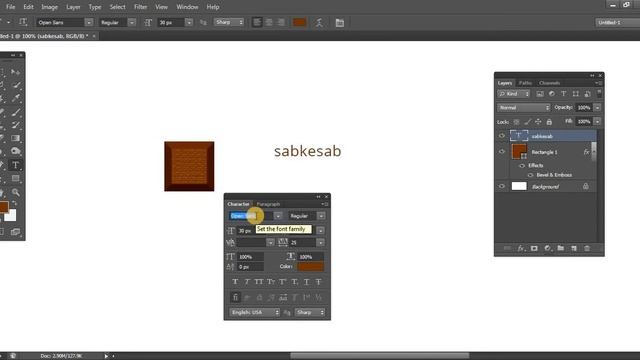Select the Horizontal Type tool in toolbox
Screen dimensions: 640x360
click(16, 165)
